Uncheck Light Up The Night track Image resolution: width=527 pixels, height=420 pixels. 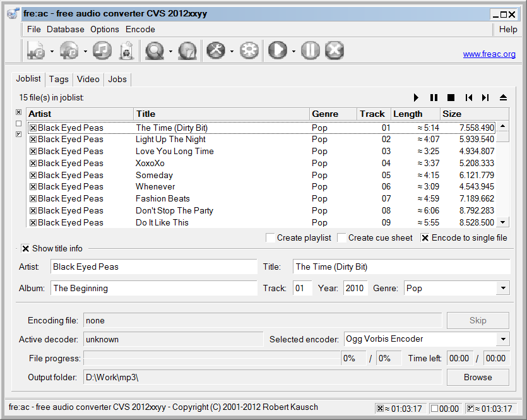point(33,139)
